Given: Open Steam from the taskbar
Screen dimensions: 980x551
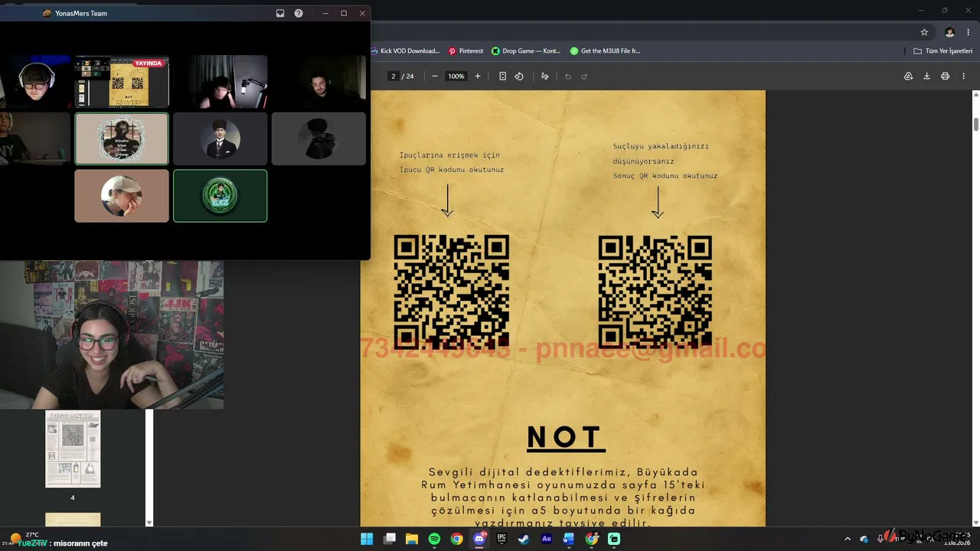Looking at the screenshot, I should 524,539.
